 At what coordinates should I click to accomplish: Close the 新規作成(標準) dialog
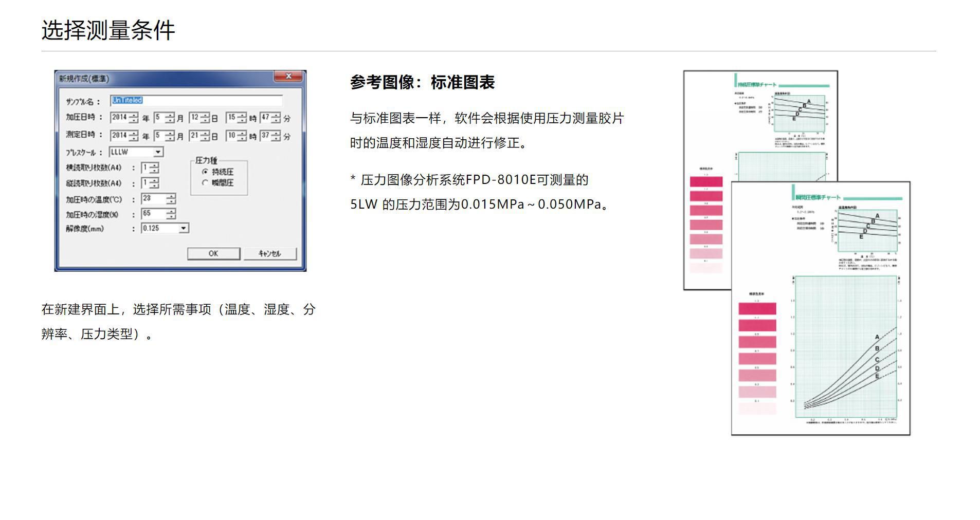point(288,76)
